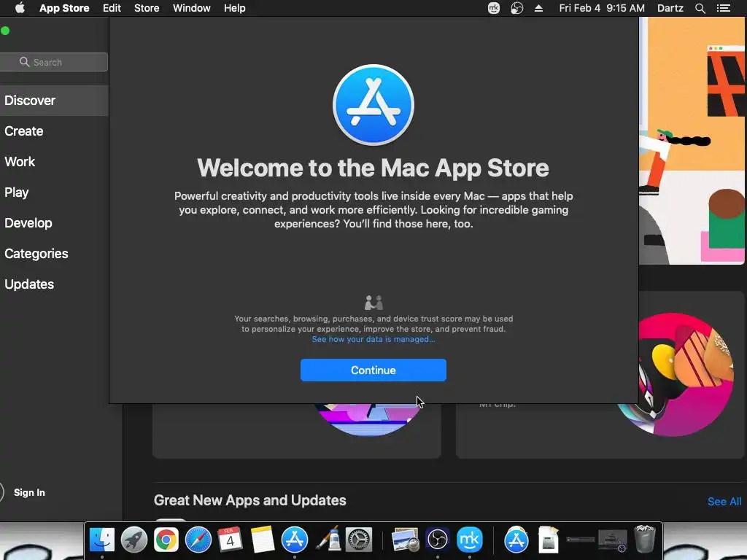Open the paintbrush app in the Dock

pyautogui.click(x=327, y=540)
